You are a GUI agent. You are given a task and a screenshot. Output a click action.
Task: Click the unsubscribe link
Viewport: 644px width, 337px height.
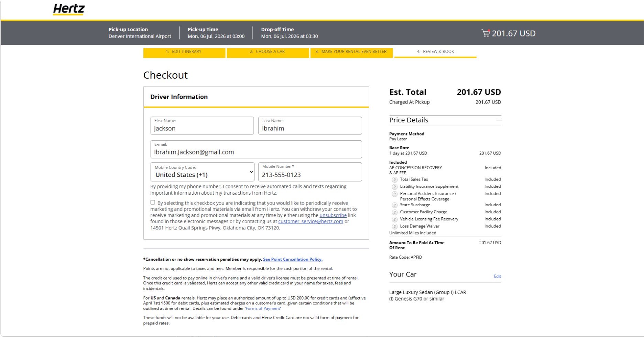(x=333, y=215)
